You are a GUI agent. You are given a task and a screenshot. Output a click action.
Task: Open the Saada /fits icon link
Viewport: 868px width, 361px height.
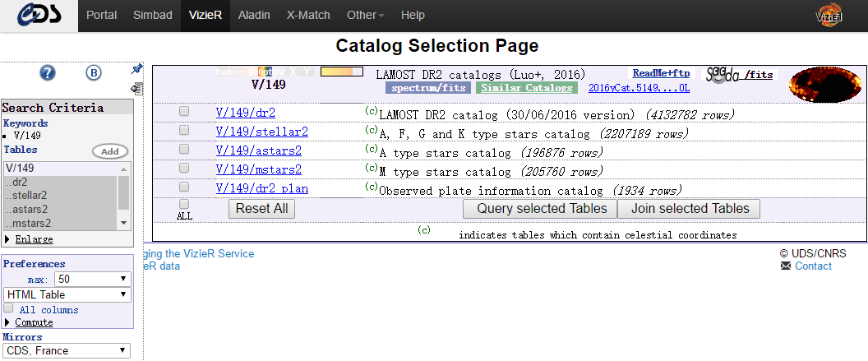(x=739, y=75)
